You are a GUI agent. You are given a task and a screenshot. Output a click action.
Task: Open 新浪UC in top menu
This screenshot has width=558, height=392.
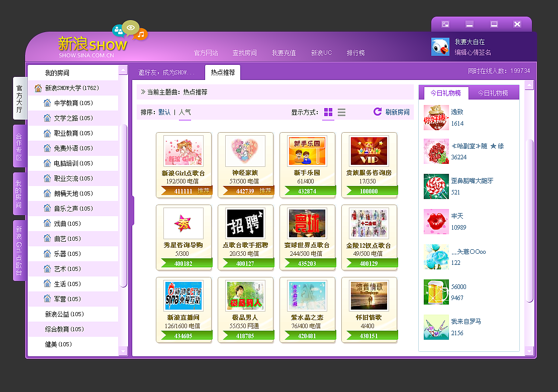coord(321,53)
